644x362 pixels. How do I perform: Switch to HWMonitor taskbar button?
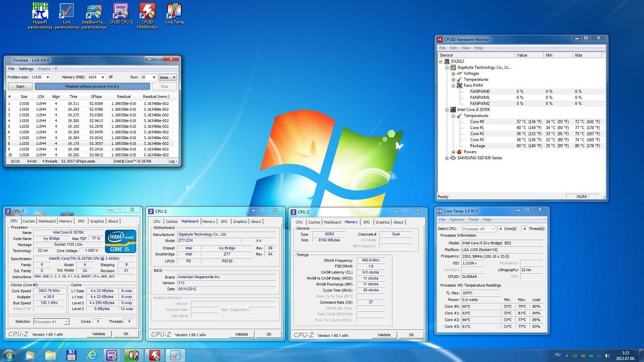tap(154, 355)
